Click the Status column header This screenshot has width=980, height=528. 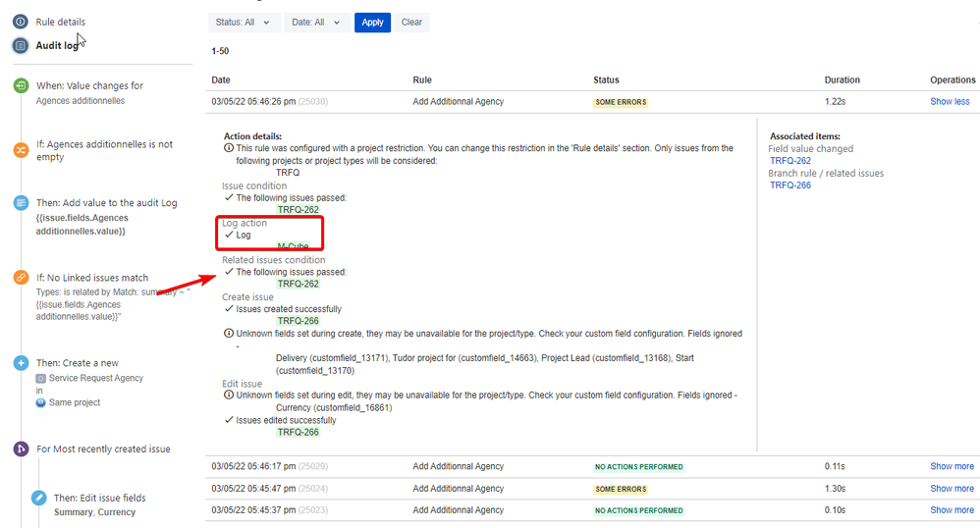606,79
